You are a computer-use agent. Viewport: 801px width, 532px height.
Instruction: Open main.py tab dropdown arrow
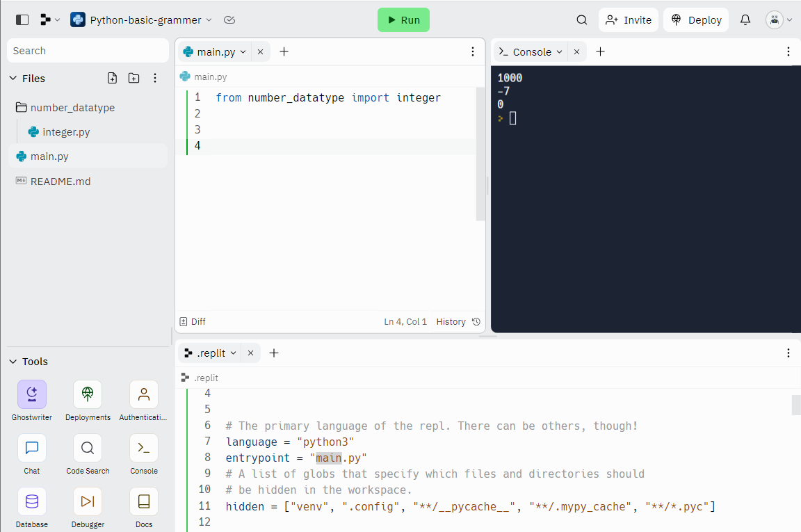point(243,51)
